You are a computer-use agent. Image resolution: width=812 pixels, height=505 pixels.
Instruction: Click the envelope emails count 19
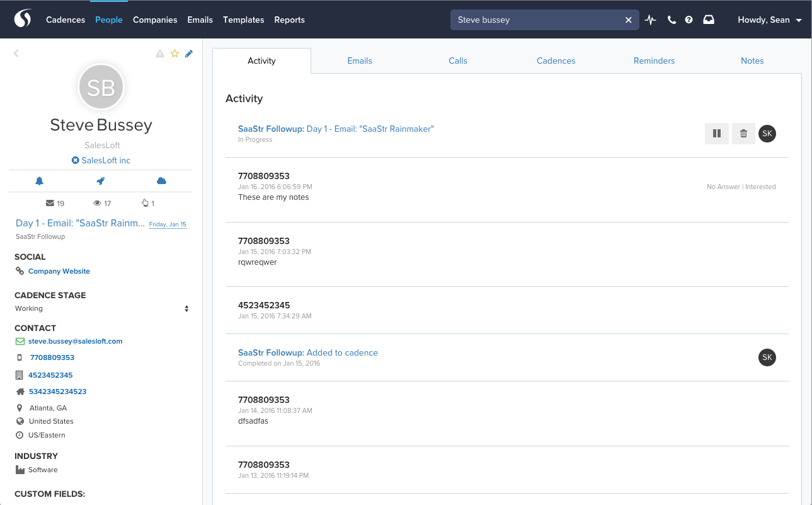(x=55, y=203)
